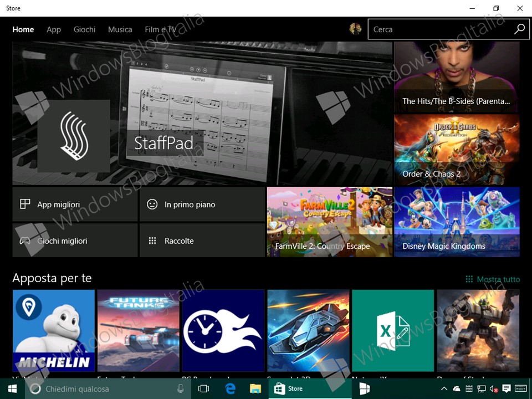Open the green Excel-style app tile

click(393, 330)
